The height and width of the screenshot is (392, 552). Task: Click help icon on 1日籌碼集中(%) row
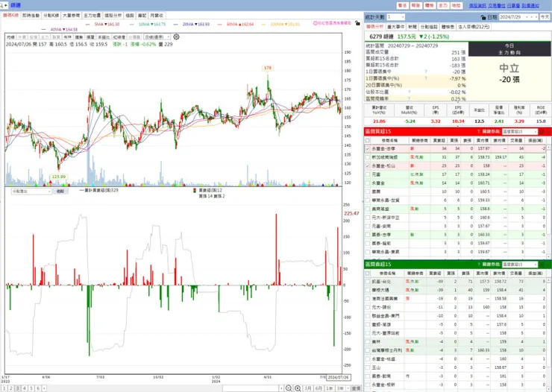pyautogui.click(x=426, y=78)
